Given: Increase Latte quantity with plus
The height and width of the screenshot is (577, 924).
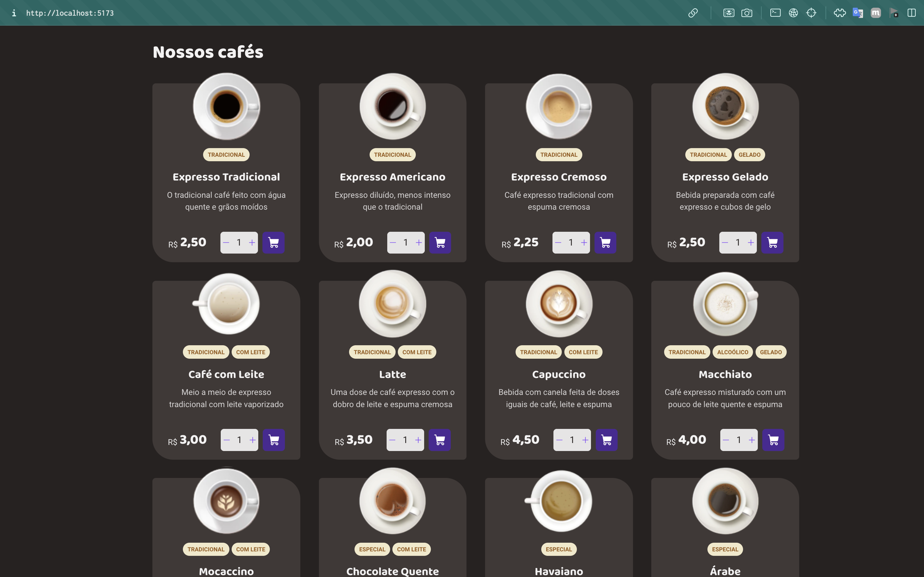Looking at the screenshot, I should 418,440.
